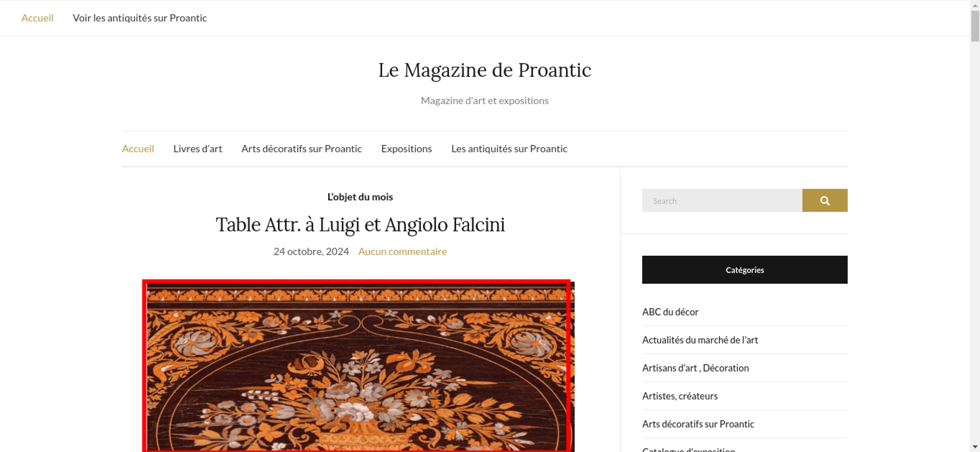This screenshot has width=980, height=452.
Task: Open Artisans d'art, Décoration category
Action: 695,368
